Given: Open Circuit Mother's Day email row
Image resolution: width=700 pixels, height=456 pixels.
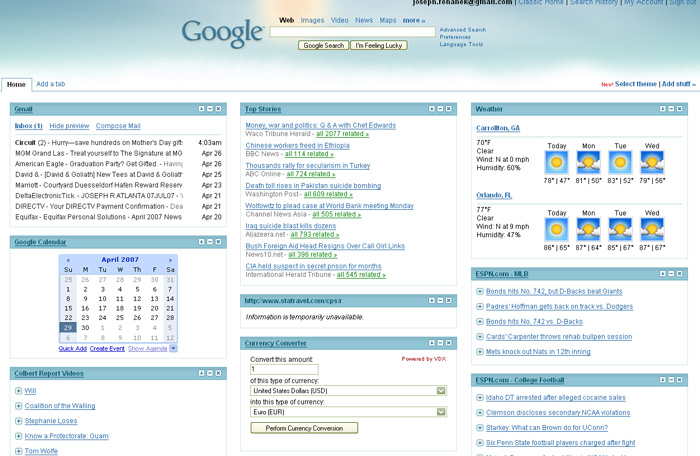Looking at the screenshot, I should click(x=118, y=142).
